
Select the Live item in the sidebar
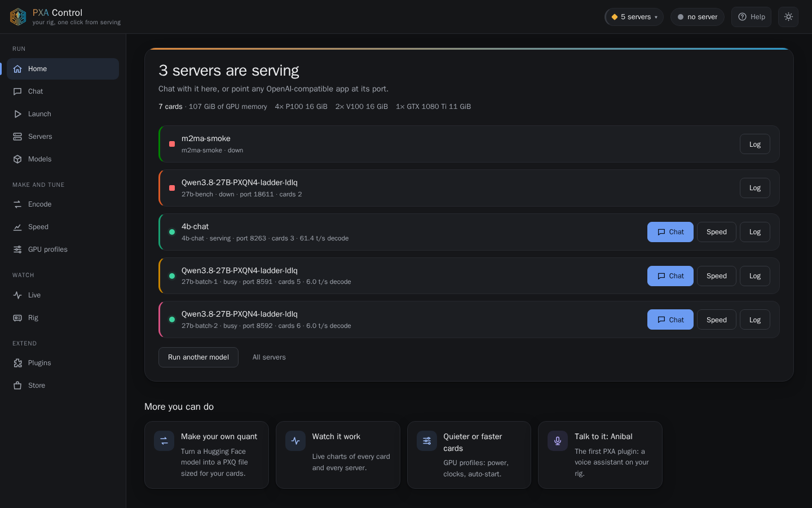pyautogui.click(x=63, y=295)
